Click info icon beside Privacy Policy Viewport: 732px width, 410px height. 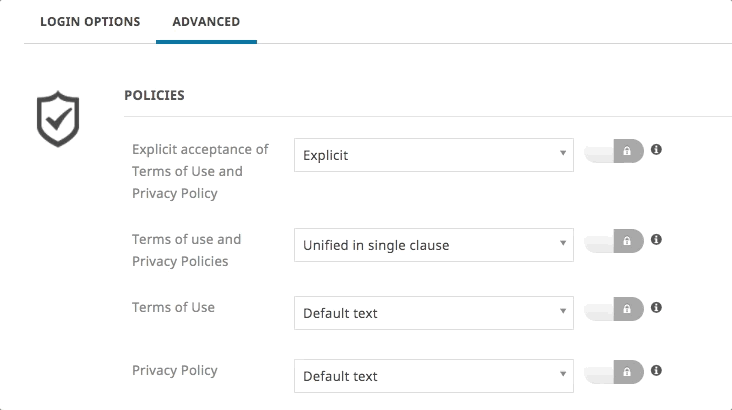coord(657,371)
